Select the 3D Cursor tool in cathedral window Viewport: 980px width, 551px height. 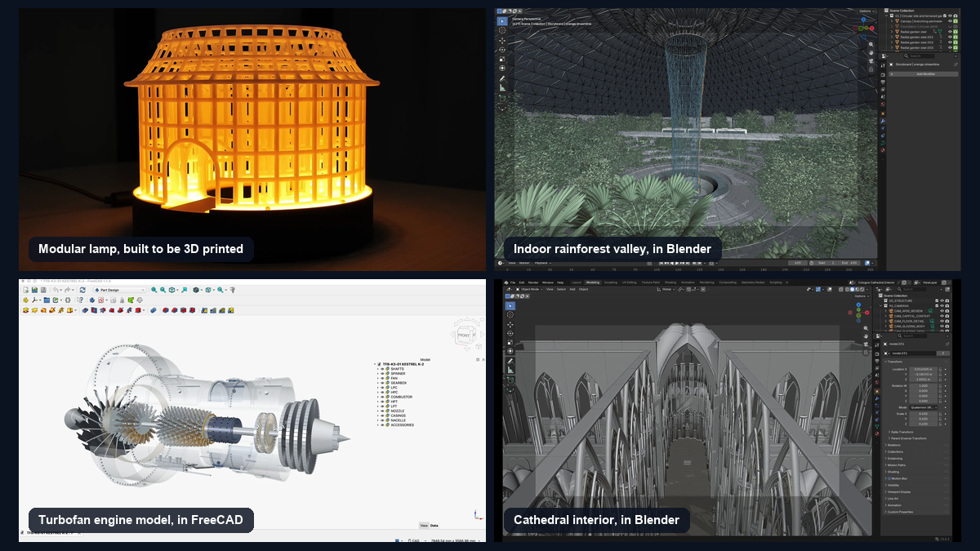pos(510,314)
